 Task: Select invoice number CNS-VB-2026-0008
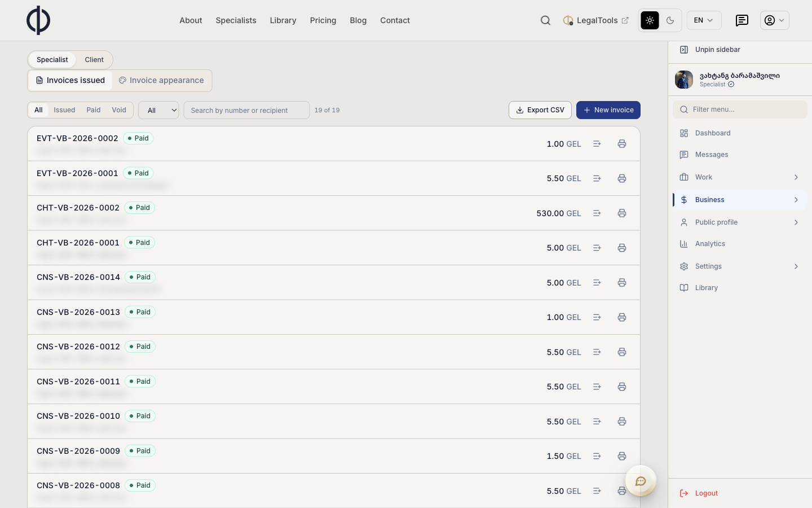click(x=78, y=485)
